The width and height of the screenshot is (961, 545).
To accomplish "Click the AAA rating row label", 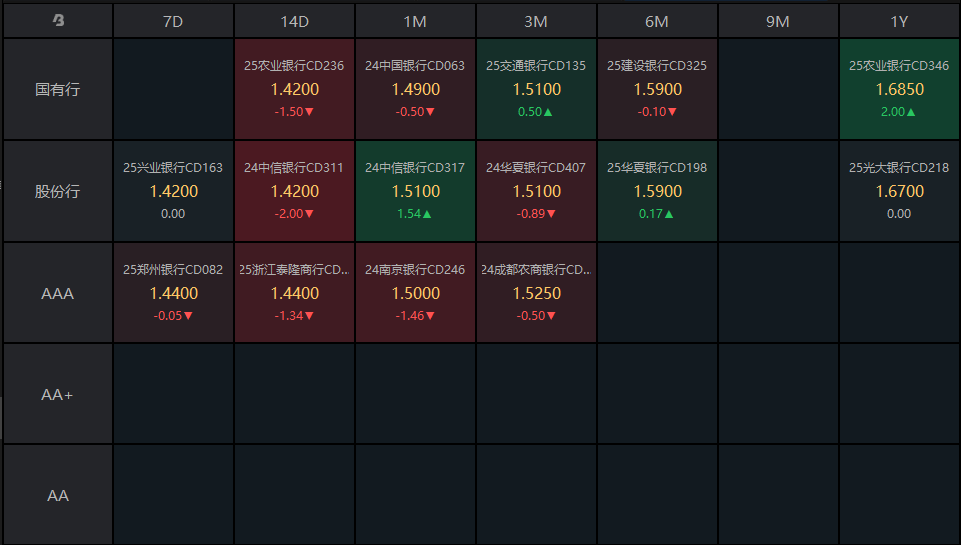I will 58,294.
